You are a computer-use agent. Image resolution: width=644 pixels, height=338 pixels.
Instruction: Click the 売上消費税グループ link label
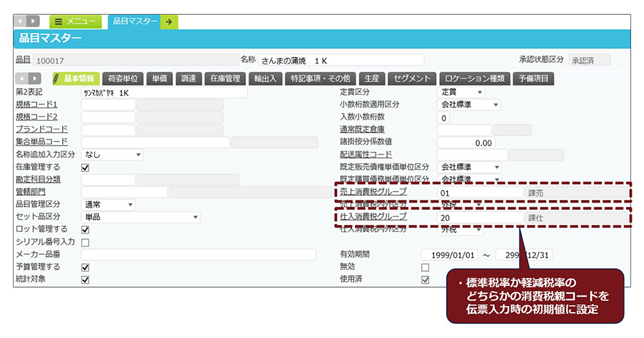click(373, 192)
